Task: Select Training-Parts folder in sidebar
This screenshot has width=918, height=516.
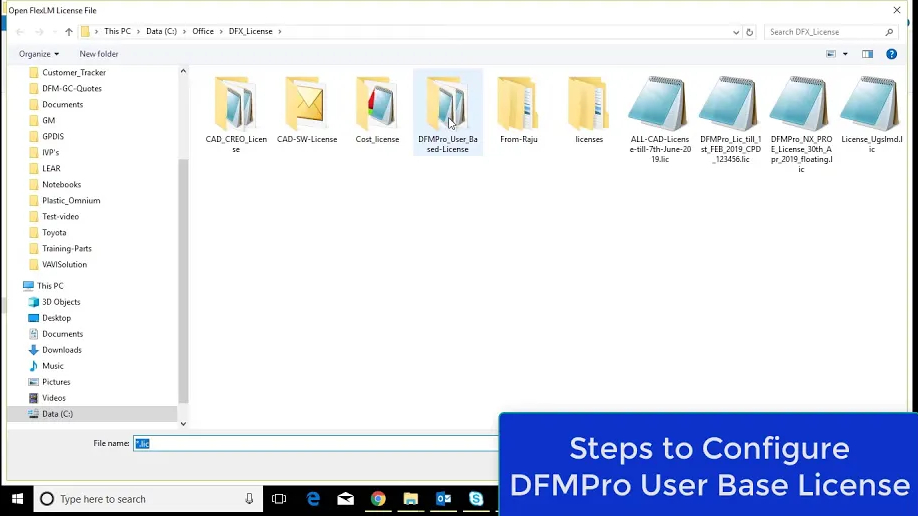Action: point(66,248)
